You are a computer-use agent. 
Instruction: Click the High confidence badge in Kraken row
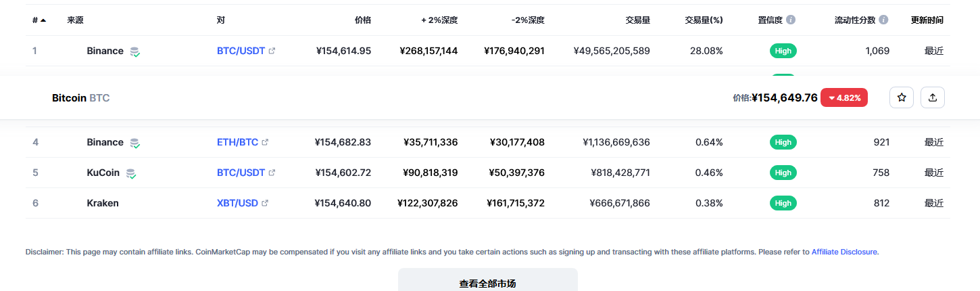[783, 203]
